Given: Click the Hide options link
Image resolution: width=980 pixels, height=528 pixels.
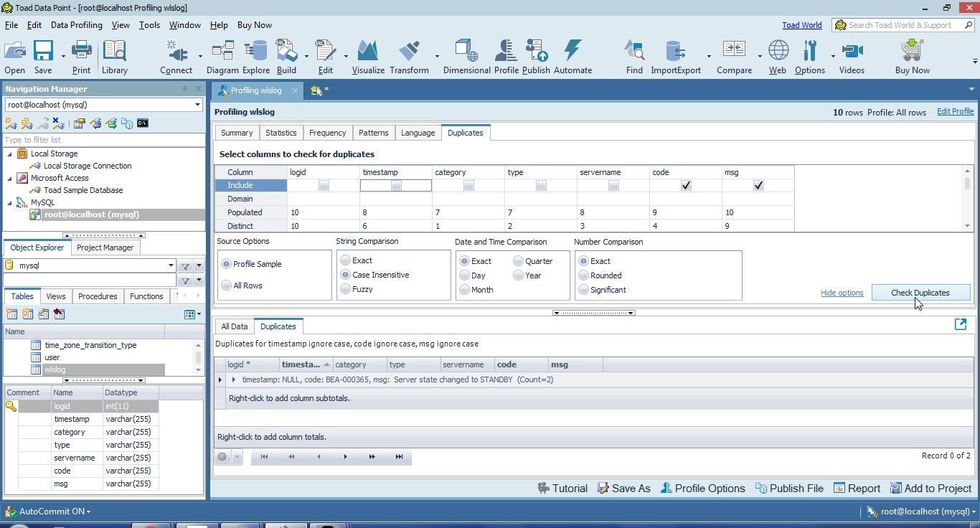Looking at the screenshot, I should 842,293.
